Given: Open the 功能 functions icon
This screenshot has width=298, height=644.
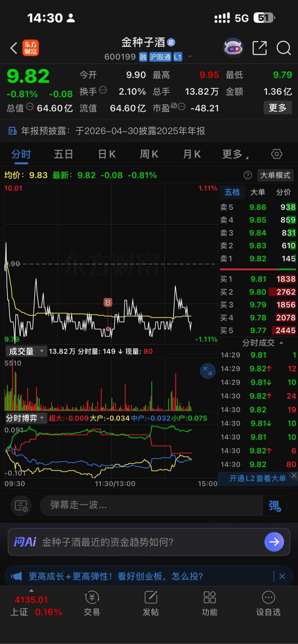Looking at the screenshot, I should pos(210,603).
